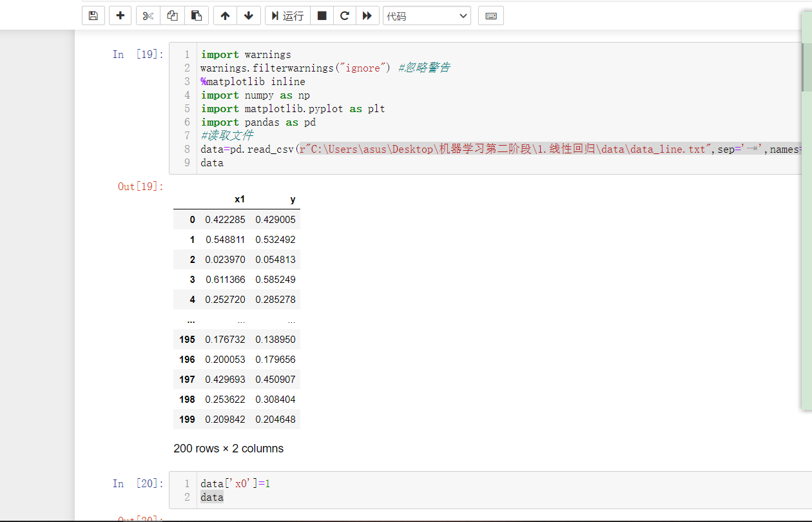Place cursor on 'warnings.filterwarnings' line
This screenshot has height=522, width=812.
coord(325,68)
